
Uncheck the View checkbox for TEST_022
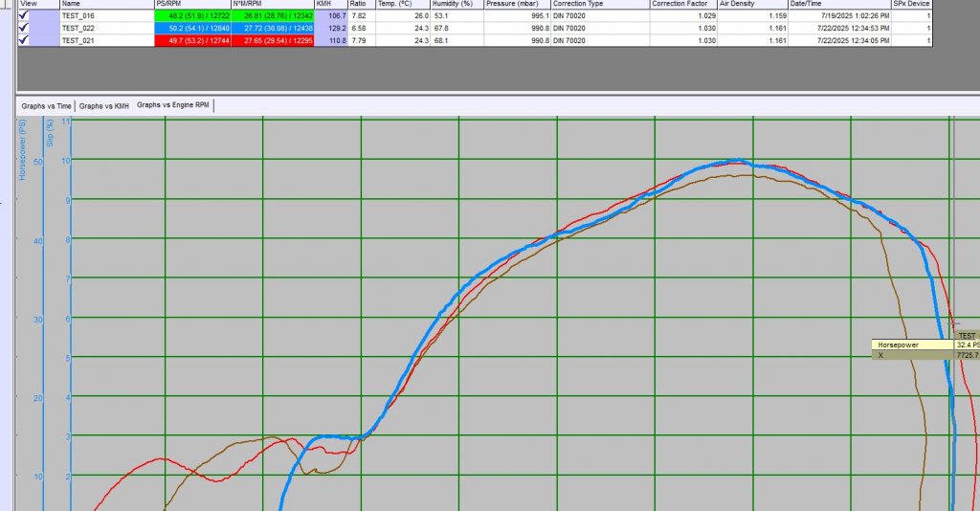[24, 28]
